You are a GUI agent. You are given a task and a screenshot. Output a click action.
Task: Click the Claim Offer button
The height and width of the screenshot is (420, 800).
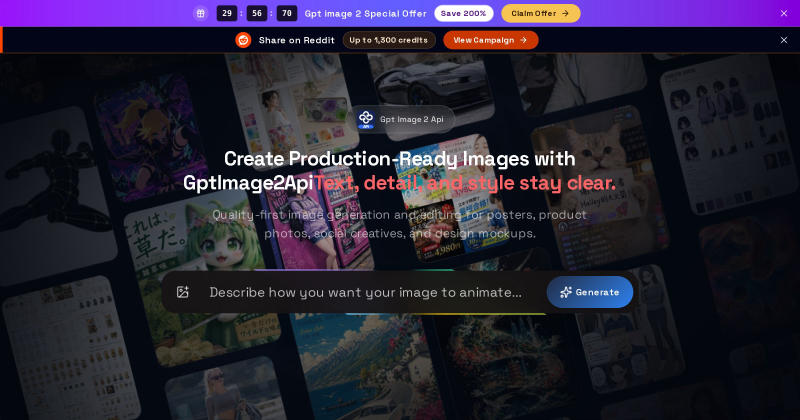pos(540,13)
